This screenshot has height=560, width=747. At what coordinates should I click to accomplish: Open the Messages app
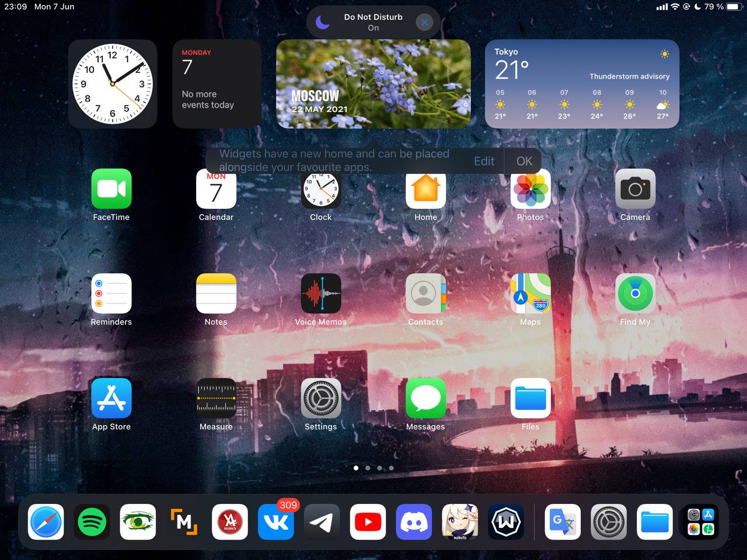(x=425, y=398)
